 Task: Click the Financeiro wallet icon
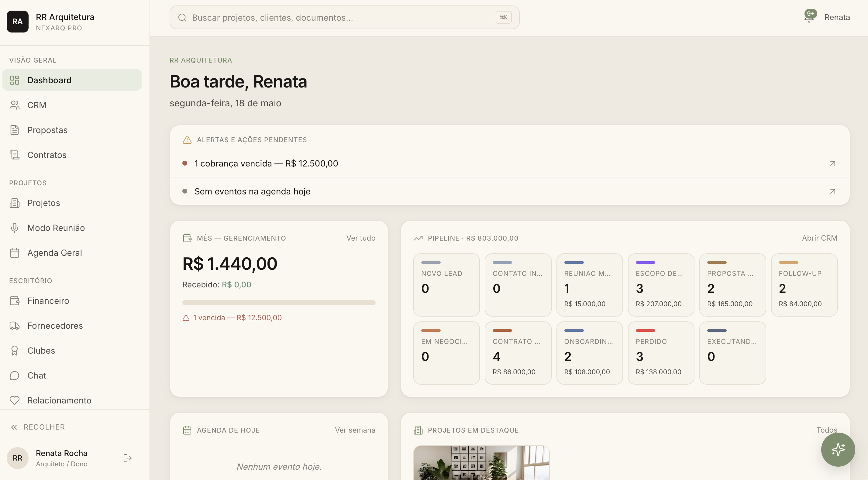point(15,301)
